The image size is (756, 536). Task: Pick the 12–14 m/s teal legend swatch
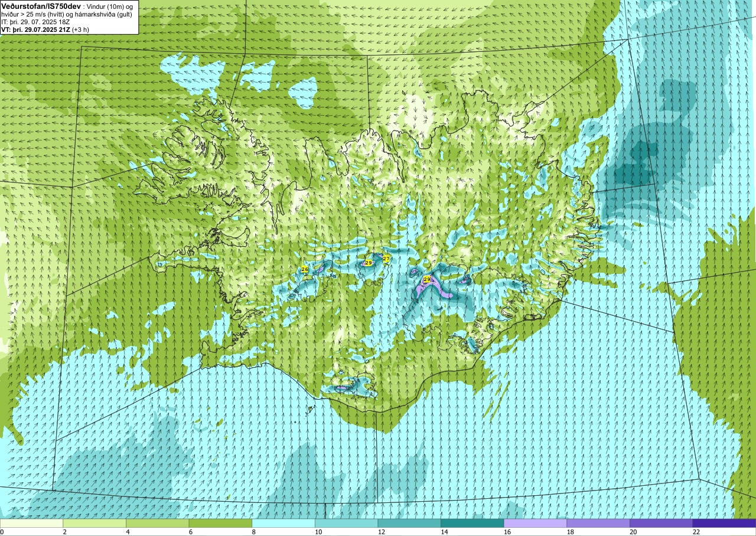(x=409, y=523)
